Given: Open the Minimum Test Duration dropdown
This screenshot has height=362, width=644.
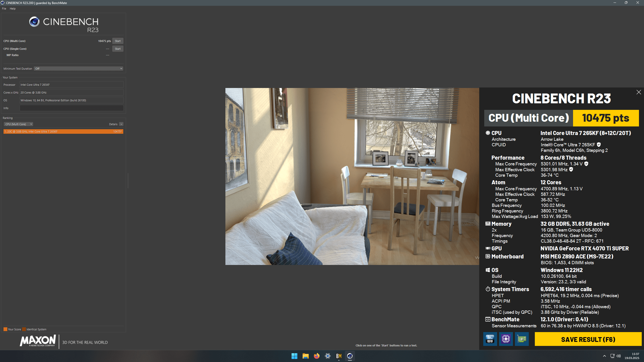Looking at the screenshot, I should pos(78,69).
